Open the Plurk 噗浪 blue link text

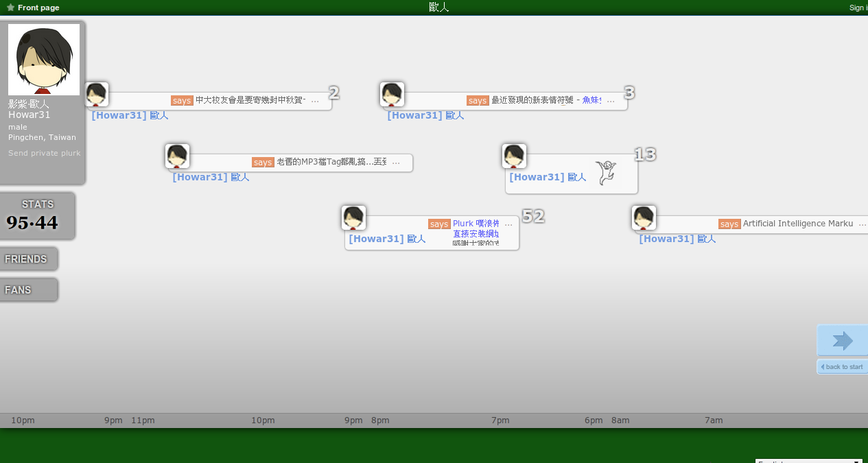[x=476, y=224]
